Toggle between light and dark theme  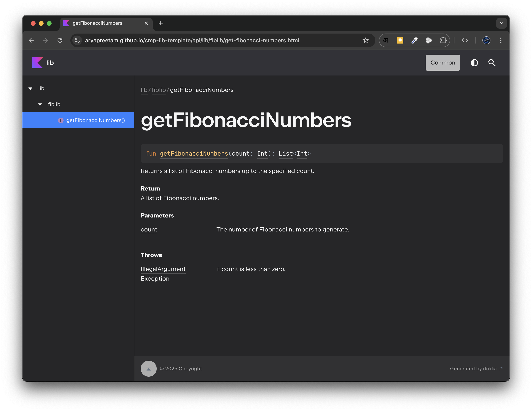(x=474, y=63)
